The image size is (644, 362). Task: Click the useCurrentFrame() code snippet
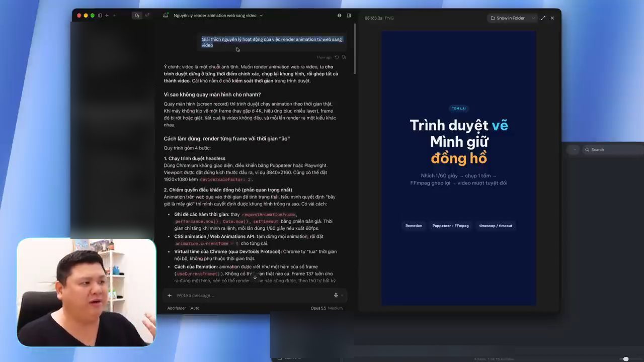point(198,274)
